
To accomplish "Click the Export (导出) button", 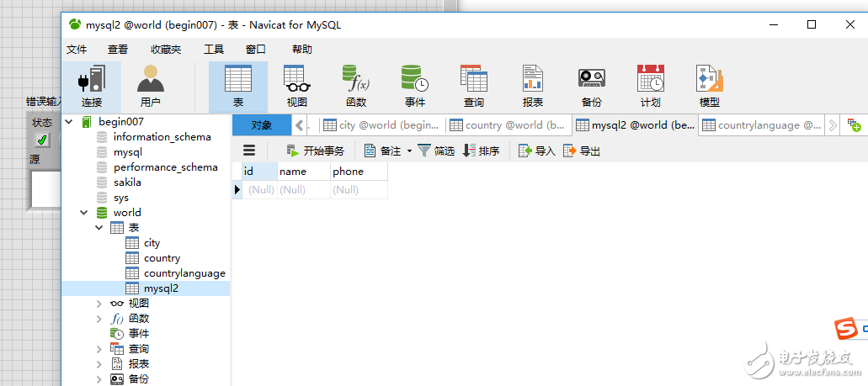I will tap(581, 151).
